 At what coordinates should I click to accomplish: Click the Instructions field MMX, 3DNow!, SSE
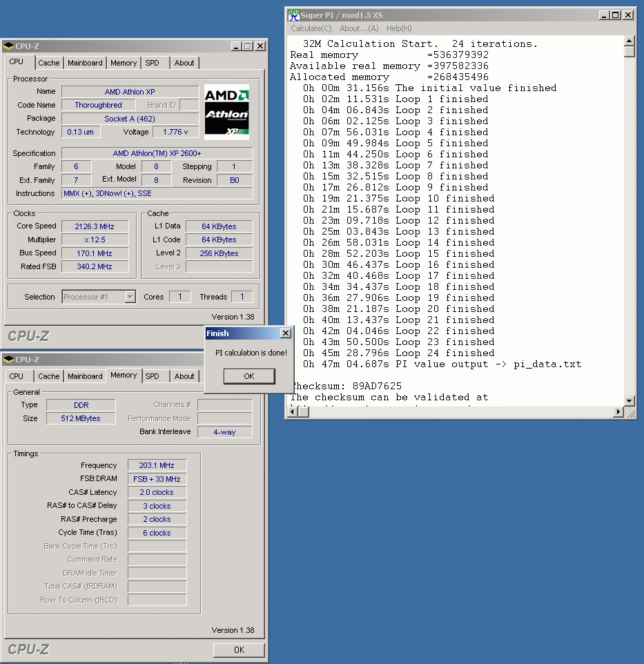coord(157,193)
